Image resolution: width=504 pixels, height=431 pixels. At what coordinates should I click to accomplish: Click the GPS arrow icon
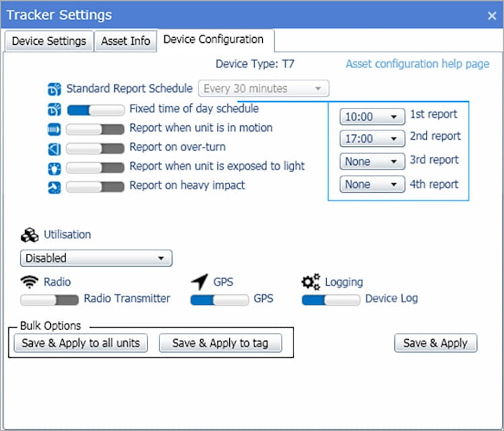[200, 282]
